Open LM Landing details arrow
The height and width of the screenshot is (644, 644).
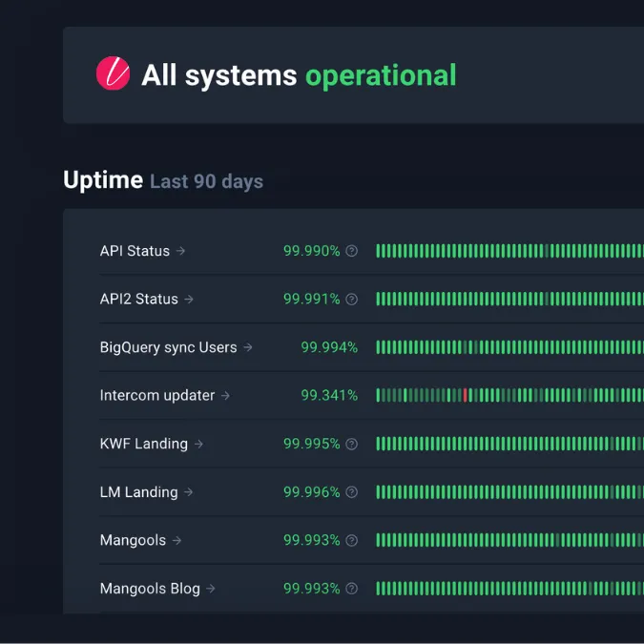click(189, 491)
